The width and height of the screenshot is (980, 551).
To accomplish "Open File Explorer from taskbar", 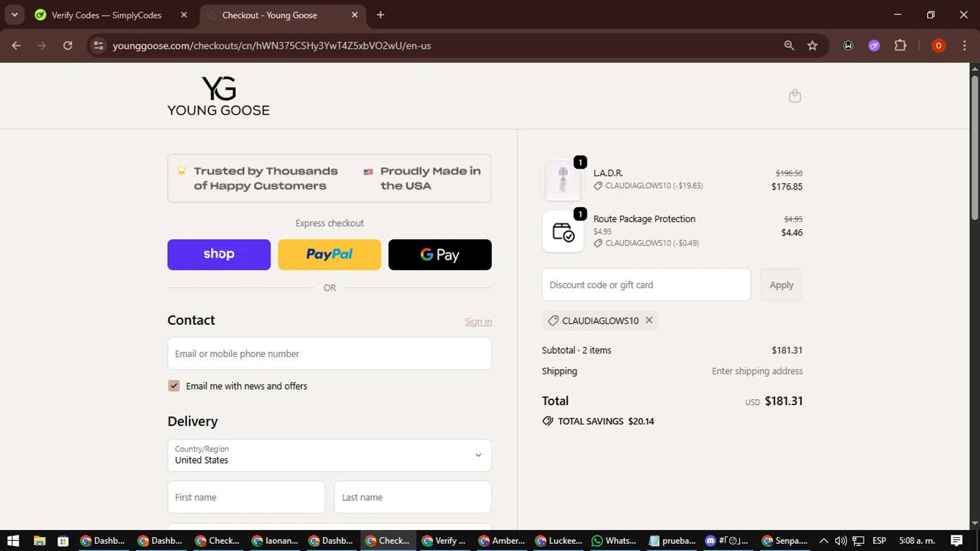I will point(39,541).
